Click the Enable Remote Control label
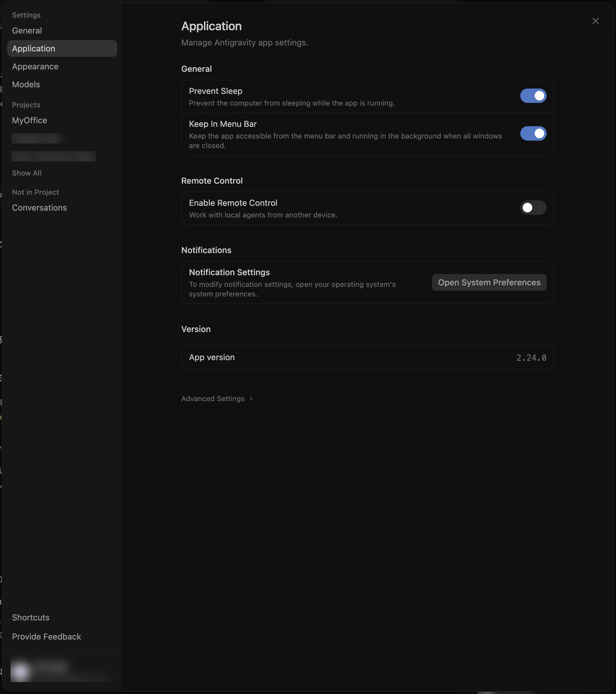Viewport: 616px width, 694px height. 233,203
